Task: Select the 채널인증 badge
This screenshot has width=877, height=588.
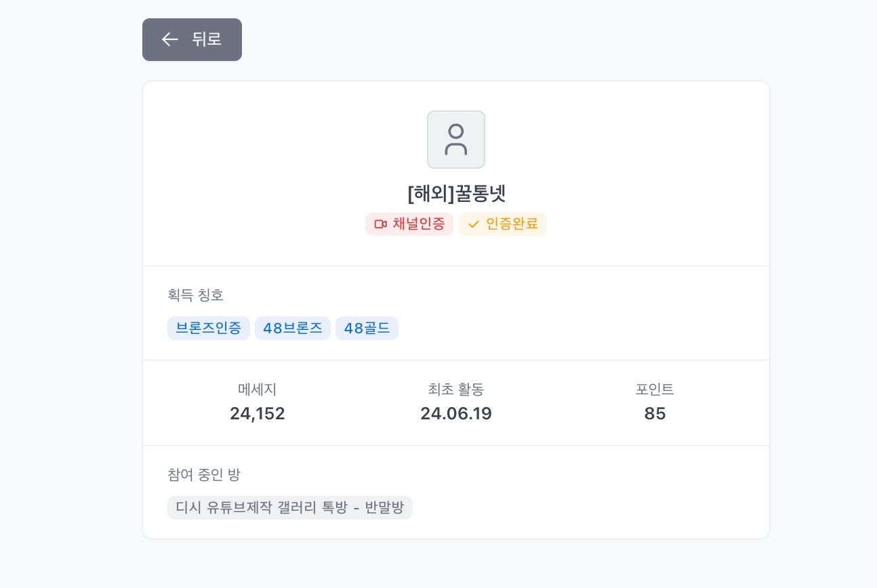Action: click(409, 224)
